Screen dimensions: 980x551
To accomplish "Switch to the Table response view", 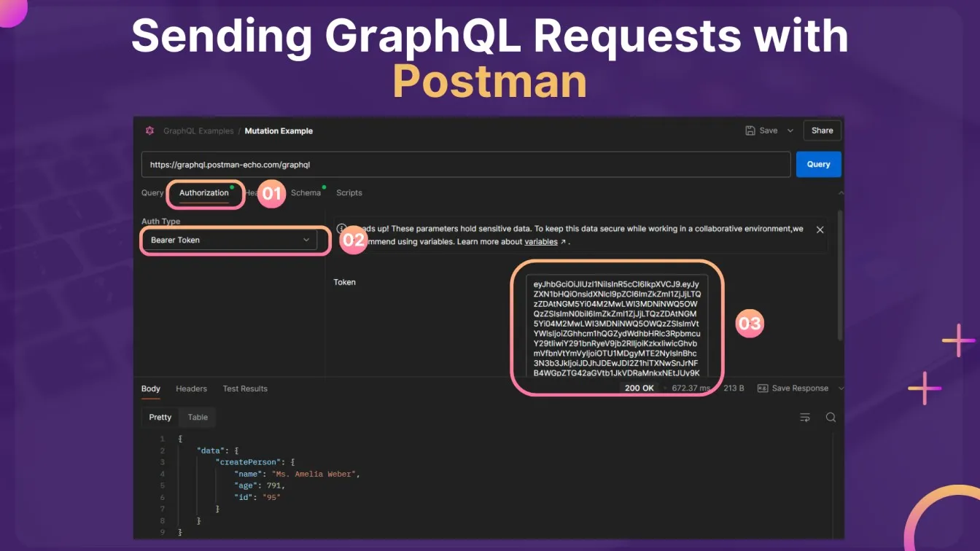I will pos(198,418).
